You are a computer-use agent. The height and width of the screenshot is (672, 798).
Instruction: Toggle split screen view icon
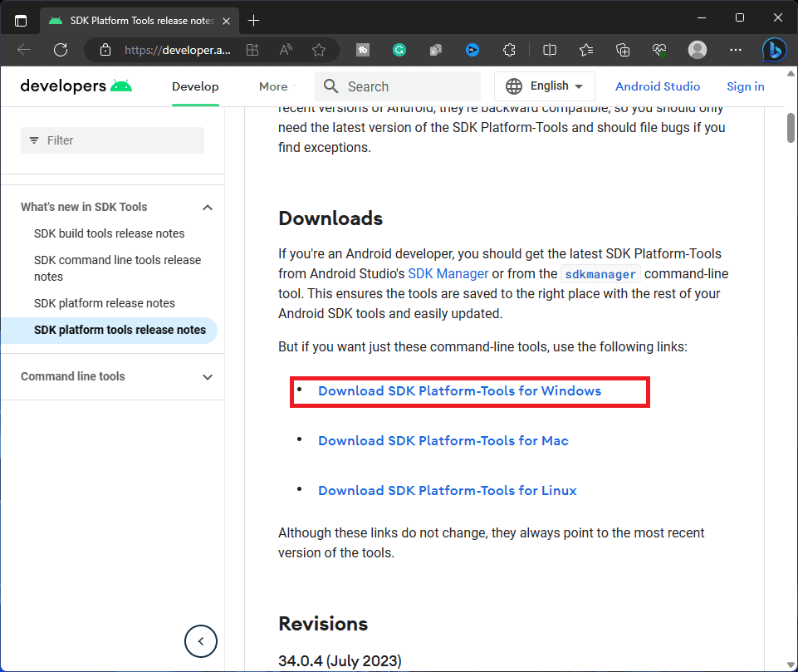[550, 50]
